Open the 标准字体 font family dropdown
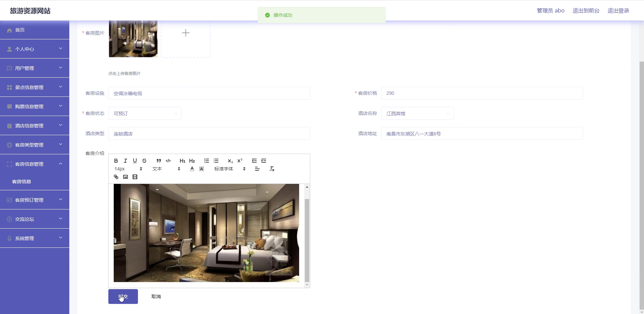644x314 pixels. (x=230, y=169)
